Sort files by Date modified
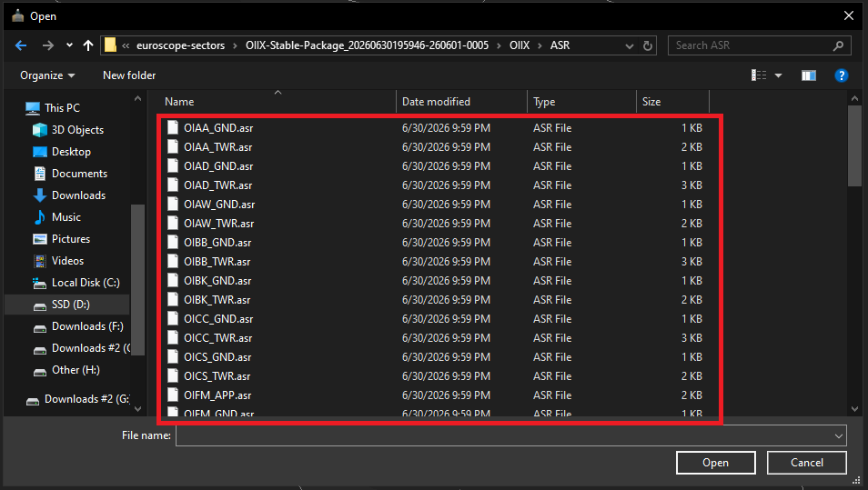Viewport: 868px width, 490px height. coord(461,102)
